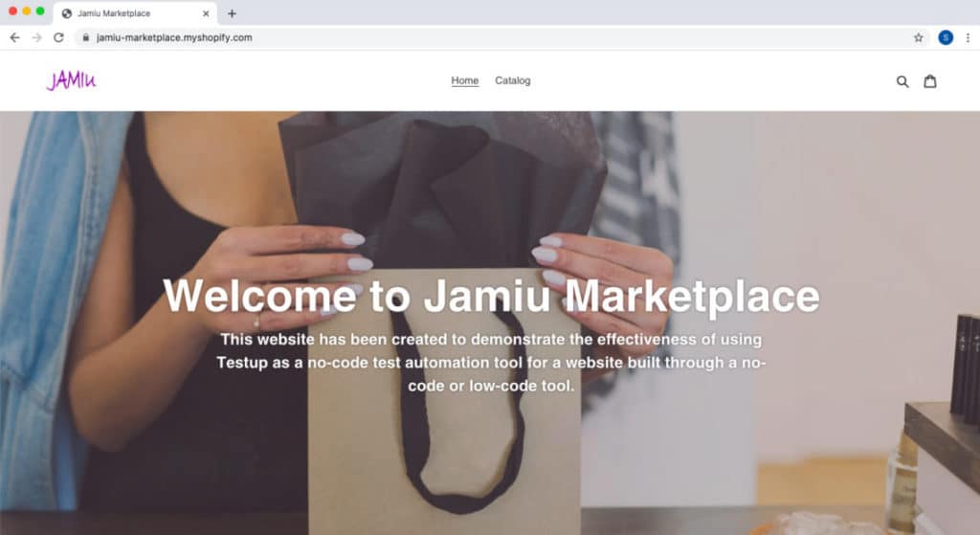Bookmark this page with star icon
This screenshot has width=980, height=535.
pos(918,37)
